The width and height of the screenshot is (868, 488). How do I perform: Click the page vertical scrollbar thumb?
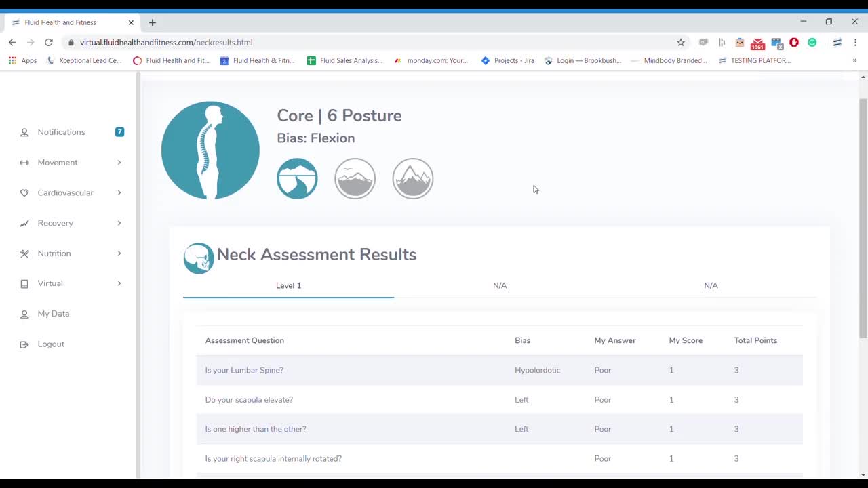[x=863, y=218]
